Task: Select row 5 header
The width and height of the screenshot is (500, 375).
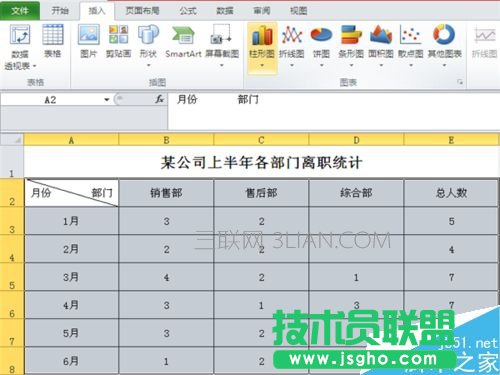Action: point(12,277)
